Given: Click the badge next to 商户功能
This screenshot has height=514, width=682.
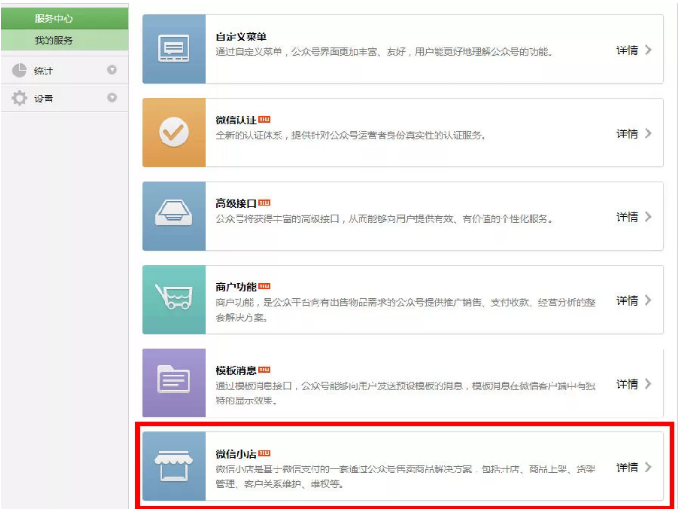Looking at the screenshot, I should (x=264, y=286).
